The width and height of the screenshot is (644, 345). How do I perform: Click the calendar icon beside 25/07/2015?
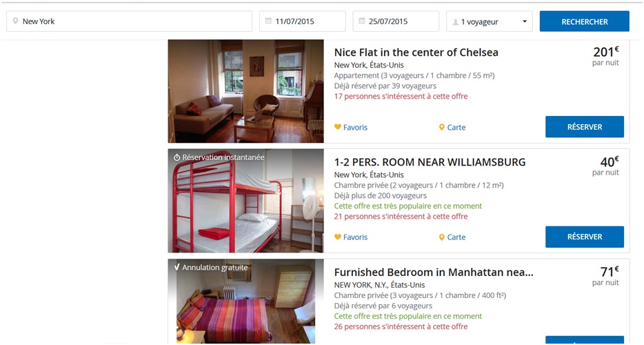pyautogui.click(x=361, y=21)
